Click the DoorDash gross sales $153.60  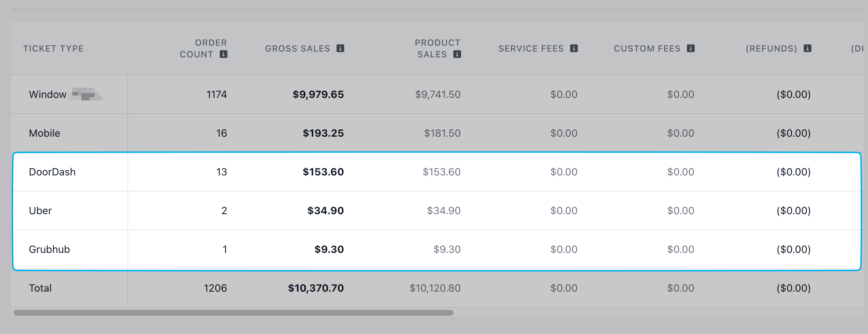pyautogui.click(x=323, y=172)
